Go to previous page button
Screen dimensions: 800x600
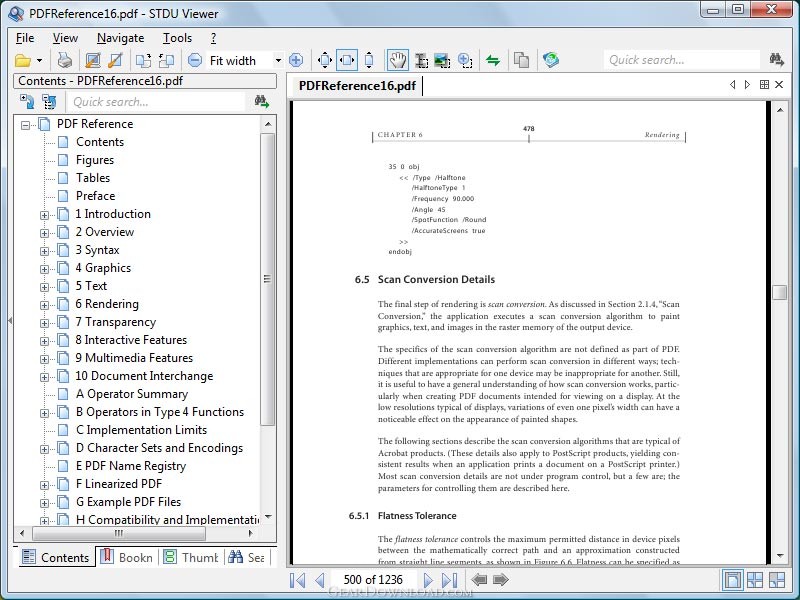320,580
